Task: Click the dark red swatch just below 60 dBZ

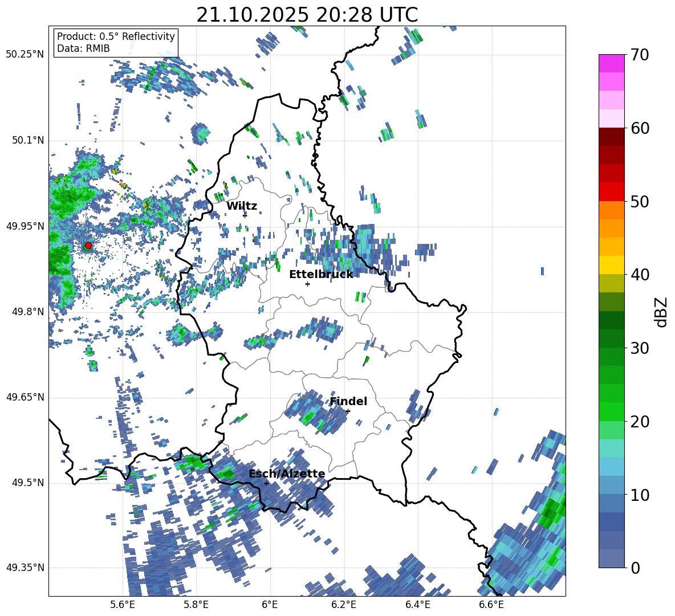Action: (x=611, y=137)
